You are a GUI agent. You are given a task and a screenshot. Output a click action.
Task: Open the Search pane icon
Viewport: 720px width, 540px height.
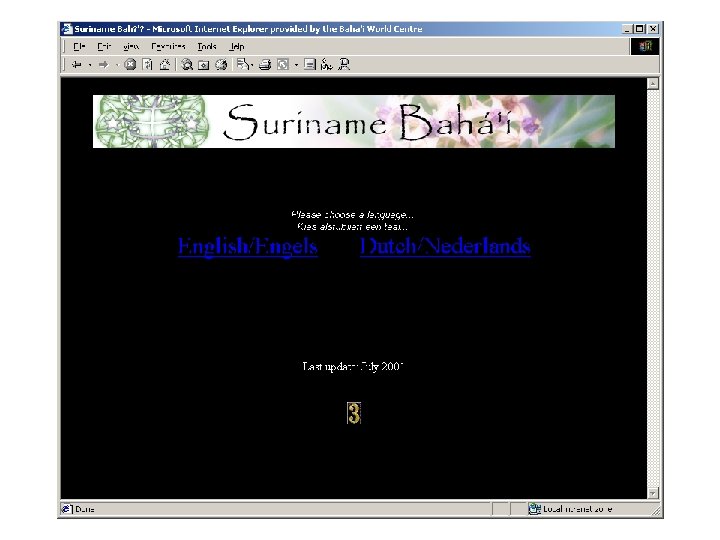(186, 65)
